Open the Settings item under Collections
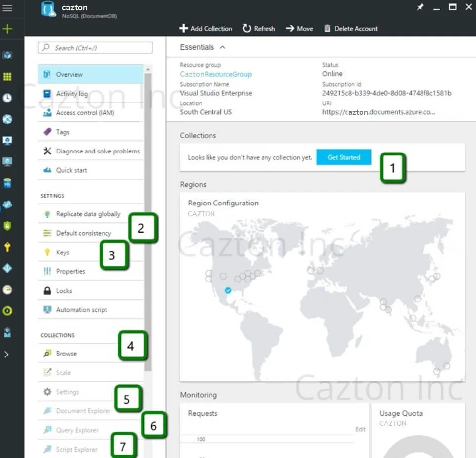Viewport: 476px width, 458px height. point(91,392)
